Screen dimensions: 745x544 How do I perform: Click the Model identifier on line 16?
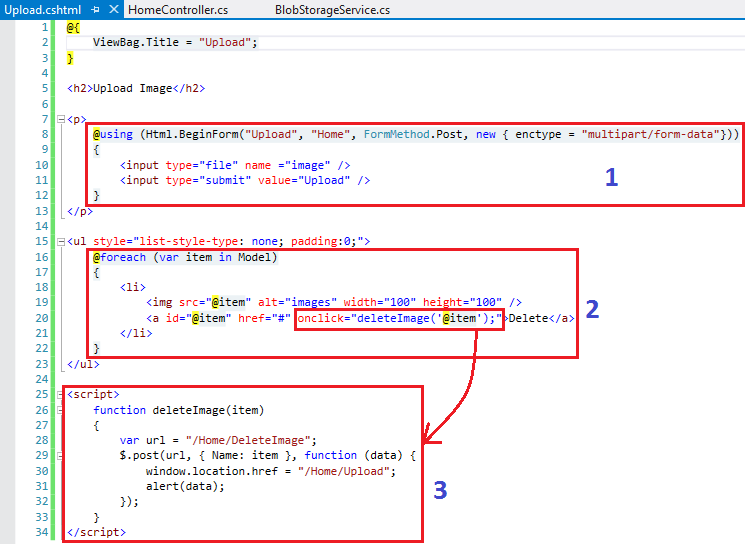[254, 257]
